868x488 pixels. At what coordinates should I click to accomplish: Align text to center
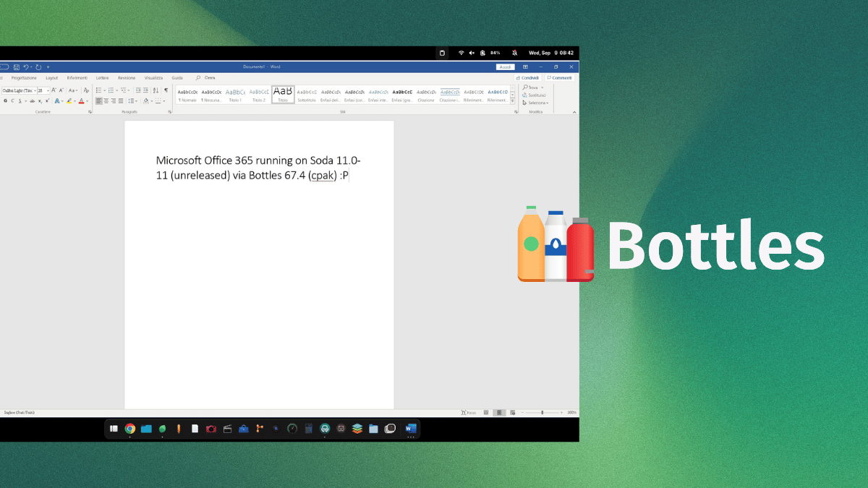click(x=106, y=101)
